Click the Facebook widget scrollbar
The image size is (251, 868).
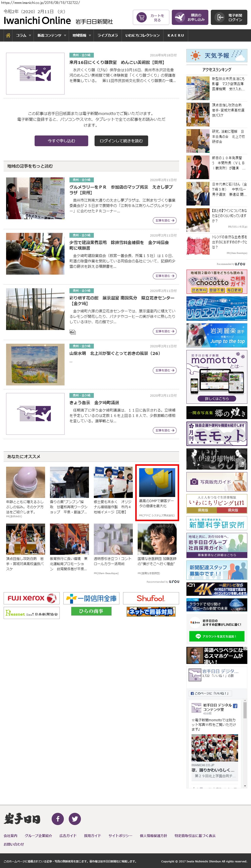[245, 745]
